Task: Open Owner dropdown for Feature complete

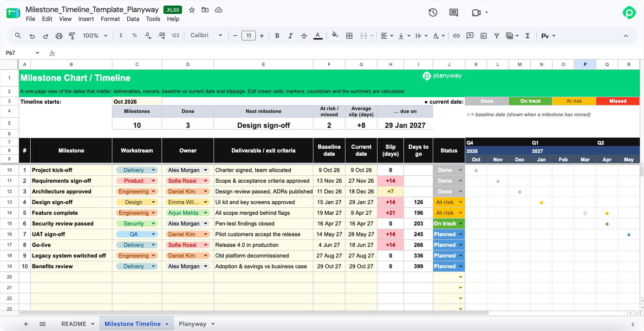Action: (x=206, y=213)
